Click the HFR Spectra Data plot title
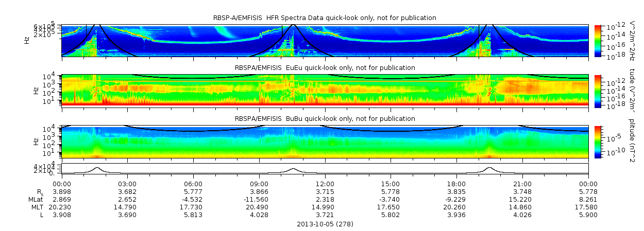Screen dimensions: 644x231 tap(325, 18)
